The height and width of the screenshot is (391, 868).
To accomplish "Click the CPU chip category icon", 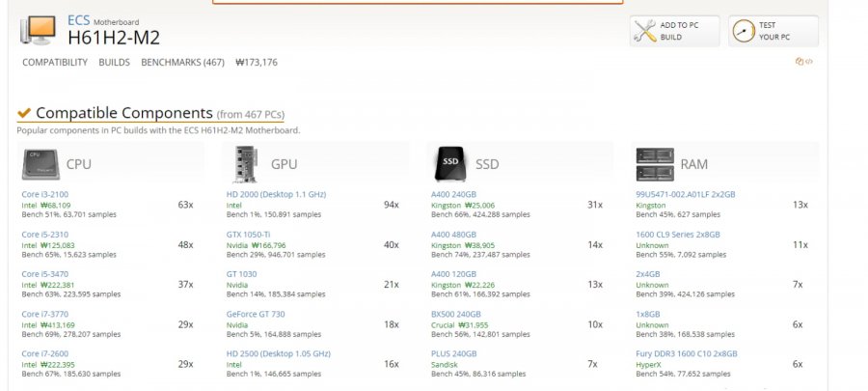I will (41, 164).
